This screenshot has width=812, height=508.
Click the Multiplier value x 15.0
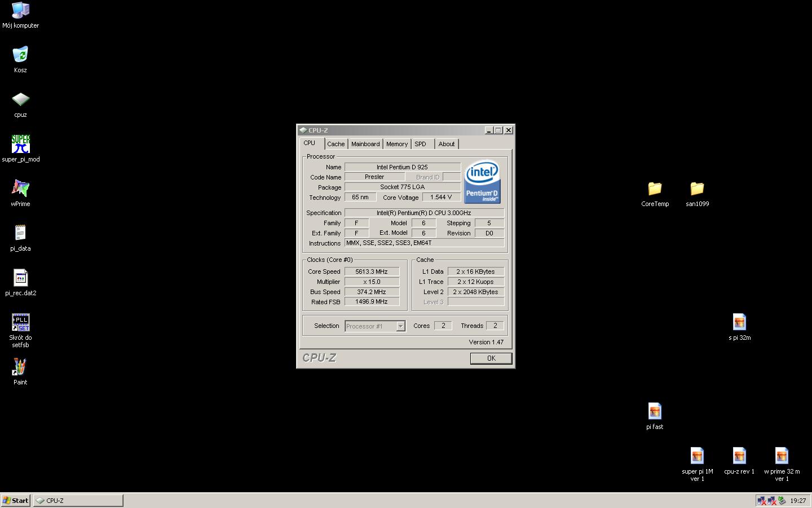coord(372,282)
